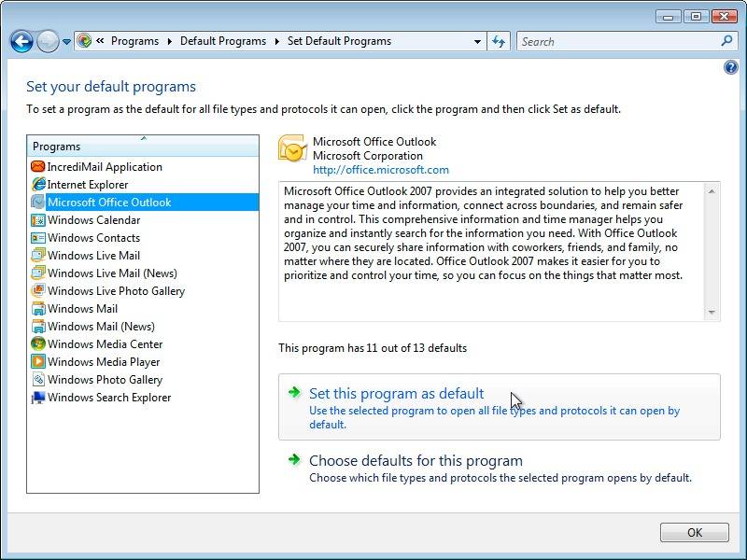Click description scrollbar down arrow
This screenshot has height=560, width=747.
click(712, 313)
